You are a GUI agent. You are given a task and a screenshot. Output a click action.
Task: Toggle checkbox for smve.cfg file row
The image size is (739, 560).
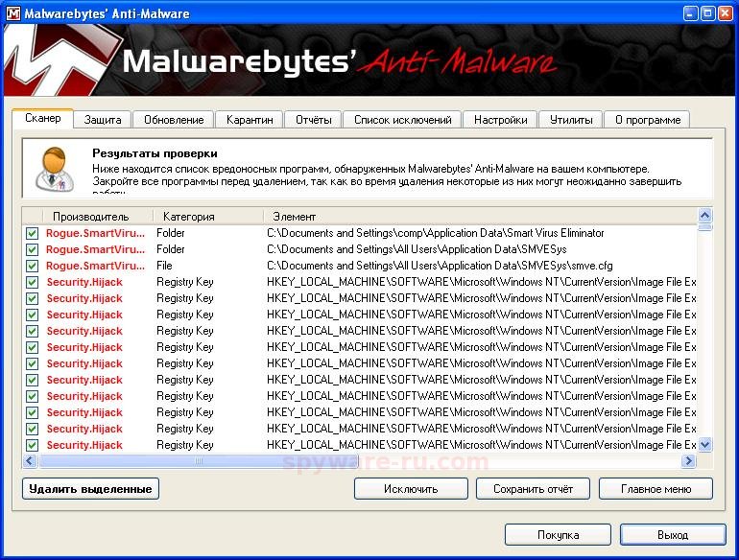tap(33, 266)
